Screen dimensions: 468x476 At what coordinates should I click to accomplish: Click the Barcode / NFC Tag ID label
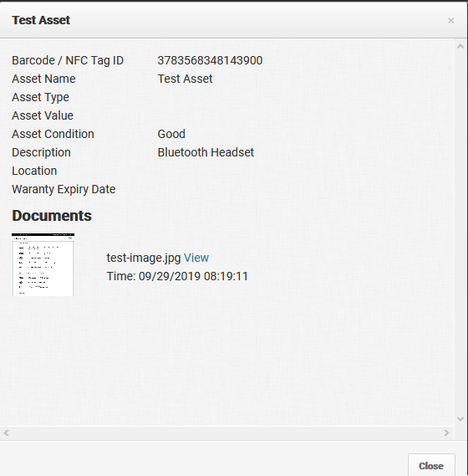pos(68,60)
